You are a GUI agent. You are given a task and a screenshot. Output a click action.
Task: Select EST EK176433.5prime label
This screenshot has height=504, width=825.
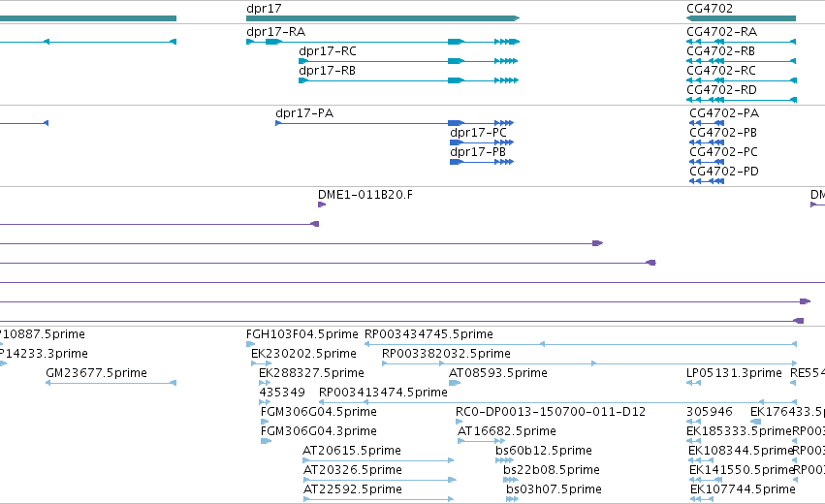click(787, 412)
